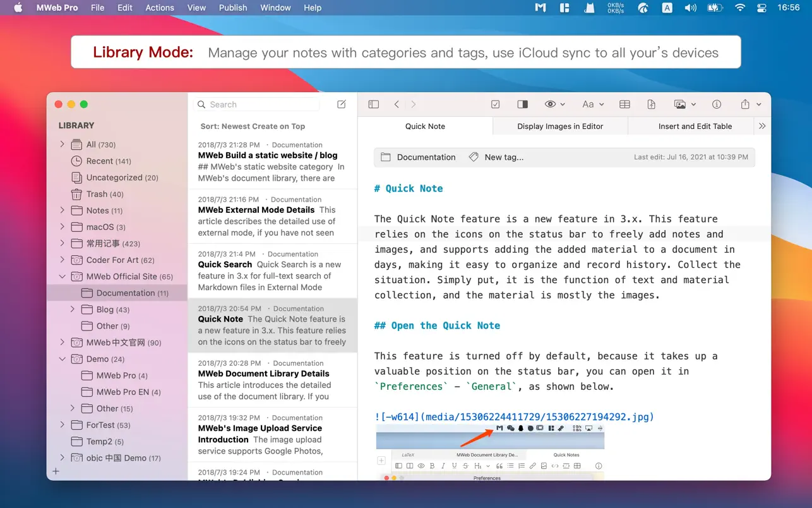Expand the Blog folder

click(x=73, y=309)
